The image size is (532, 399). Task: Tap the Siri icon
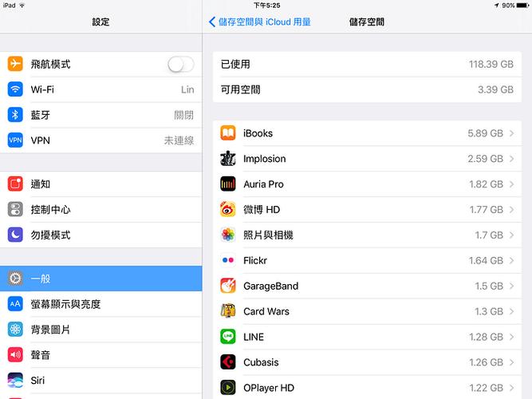pyautogui.click(x=15, y=381)
